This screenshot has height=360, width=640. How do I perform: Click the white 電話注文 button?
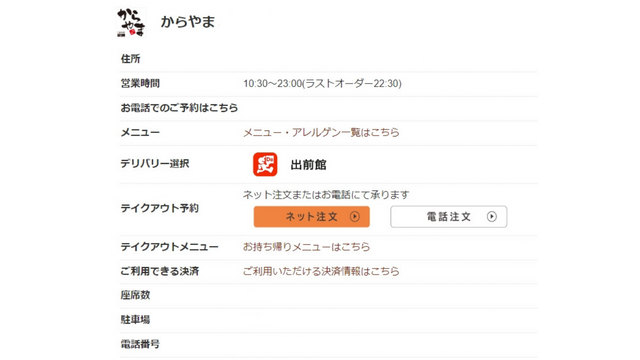(x=449, y=216)
